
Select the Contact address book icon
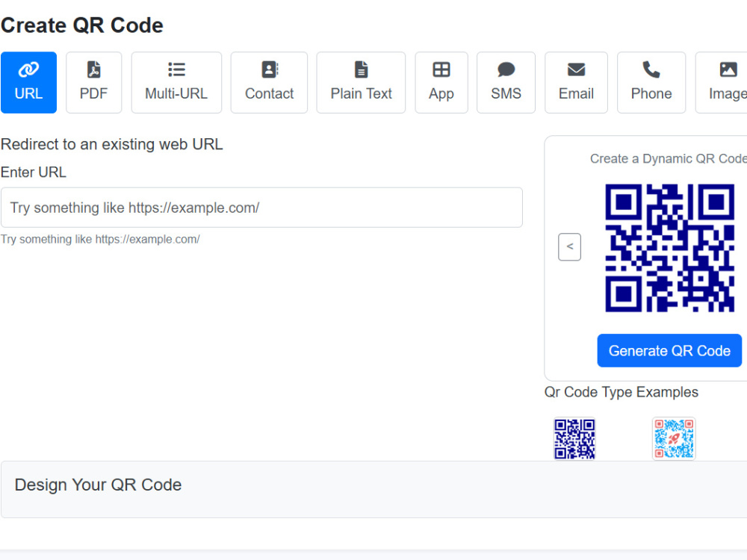tap(270, 69)
